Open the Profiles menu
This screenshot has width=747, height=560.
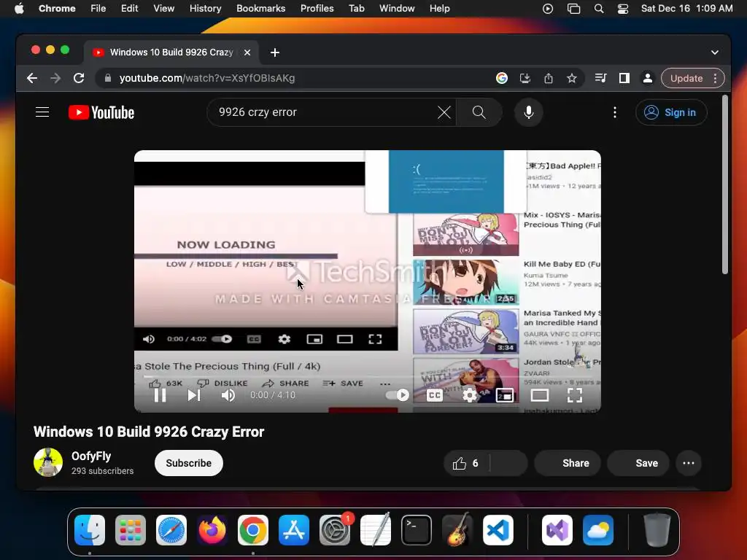pos(317,9)
